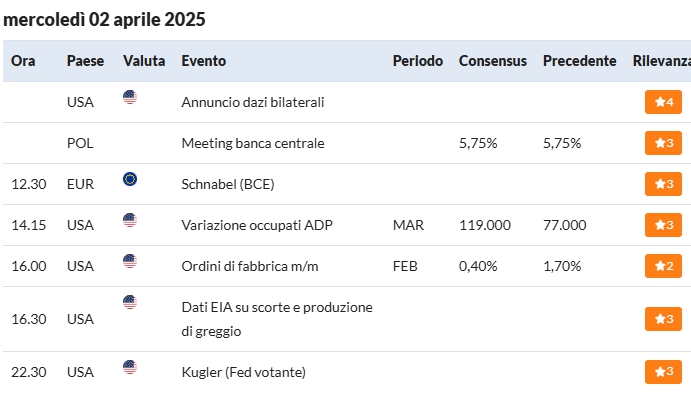Open the Annuncio dazi bilaterali event
This screenshot has width=691, height=408.
(253, 102)
